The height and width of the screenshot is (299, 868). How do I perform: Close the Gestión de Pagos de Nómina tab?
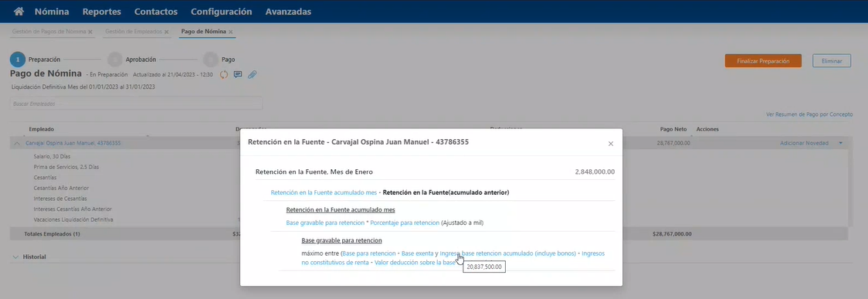[x=90, y=32]
